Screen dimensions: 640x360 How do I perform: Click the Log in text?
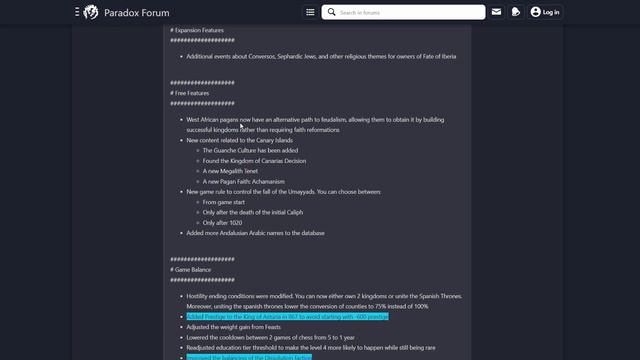tap(551, 12)
